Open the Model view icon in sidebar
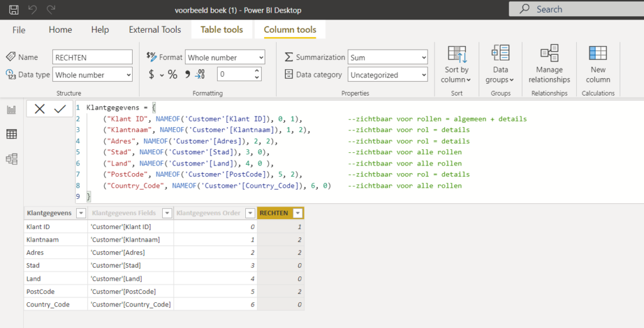This screenshot has width=644, height=328. (x=11, y=159)
